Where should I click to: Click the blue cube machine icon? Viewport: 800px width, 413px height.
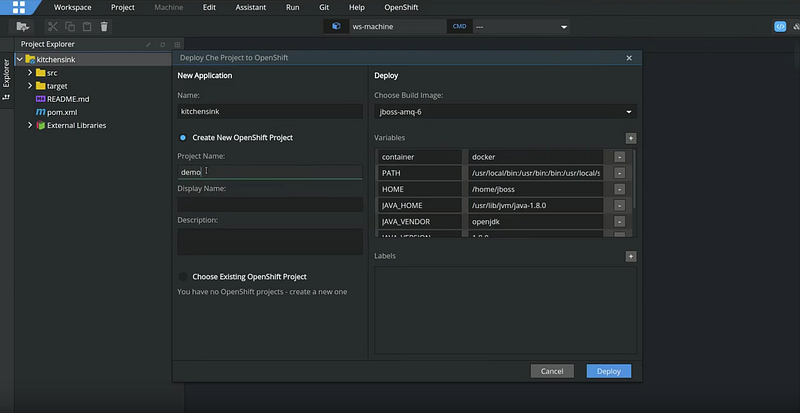pos(336,26)
